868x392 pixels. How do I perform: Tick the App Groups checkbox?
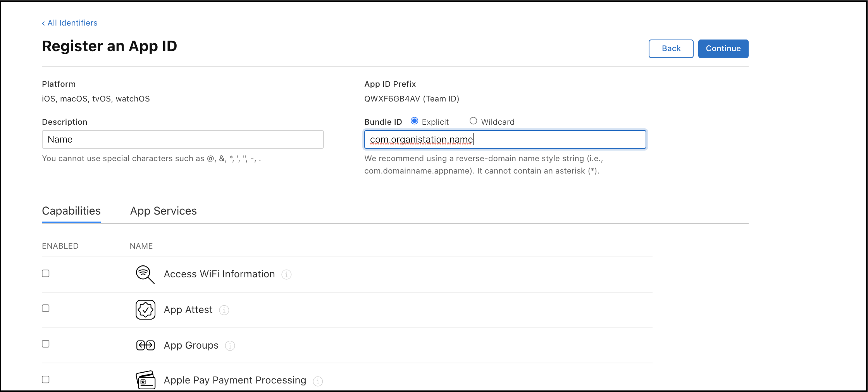pos(46,344)
